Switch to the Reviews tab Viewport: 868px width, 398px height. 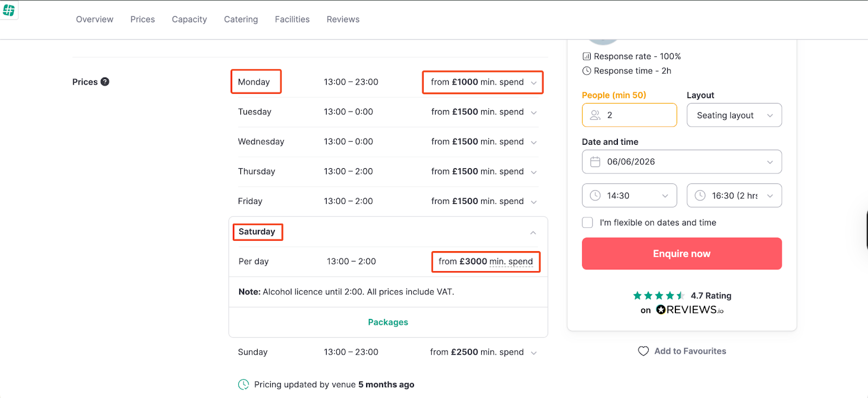click(x=343, y=20)
